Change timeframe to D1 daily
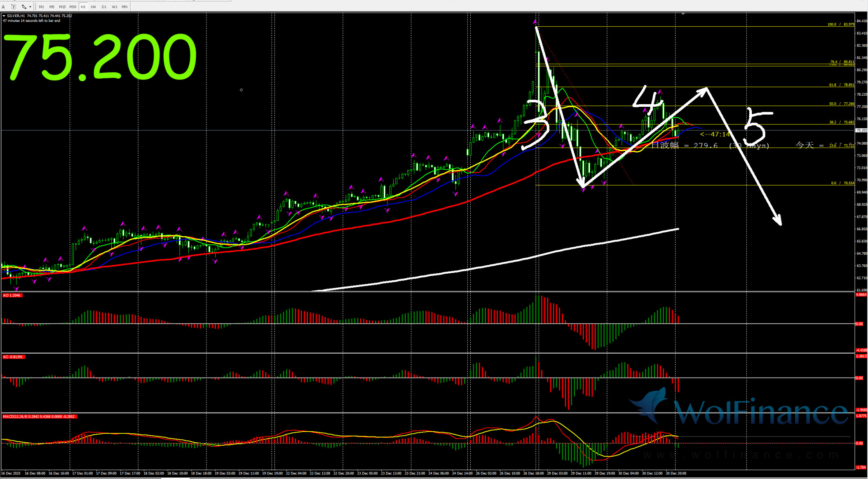 click(x=104, y=7)
